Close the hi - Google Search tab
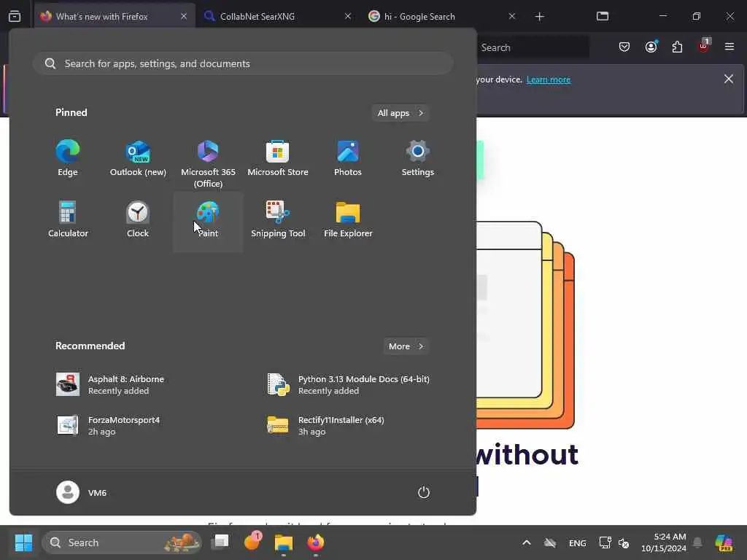The width and height of the screenshot is (747, 560). point(511,16)
